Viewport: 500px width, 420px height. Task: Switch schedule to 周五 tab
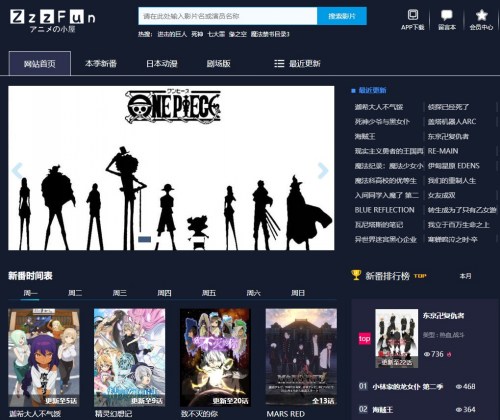(x=209, y=293)
